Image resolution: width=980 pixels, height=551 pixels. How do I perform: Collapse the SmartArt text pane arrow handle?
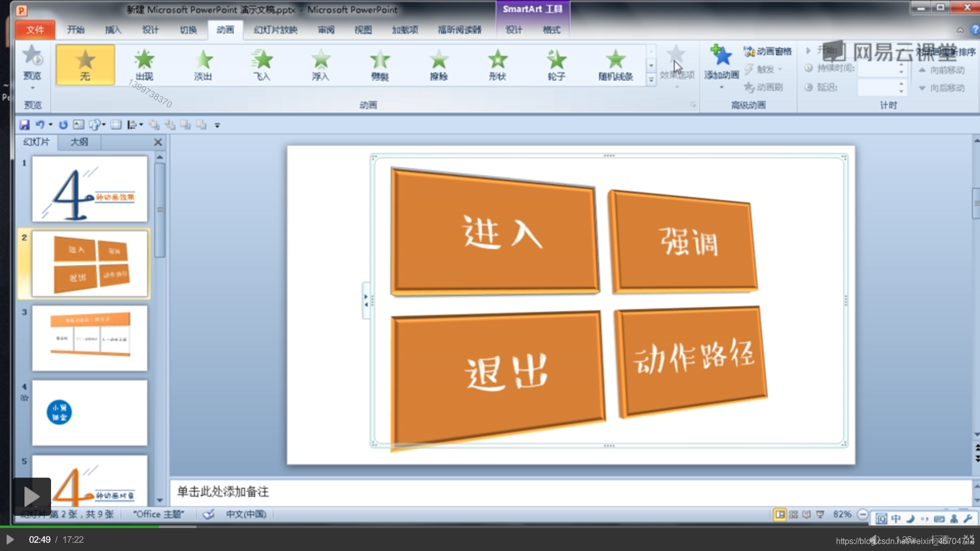point(365,300)
